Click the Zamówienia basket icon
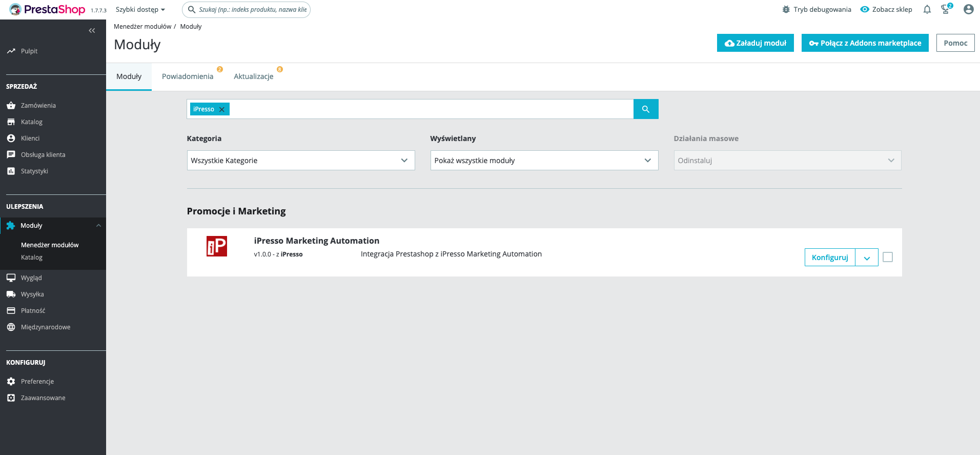Viewport: 980px width, 455px height. [x=11, y=106]
